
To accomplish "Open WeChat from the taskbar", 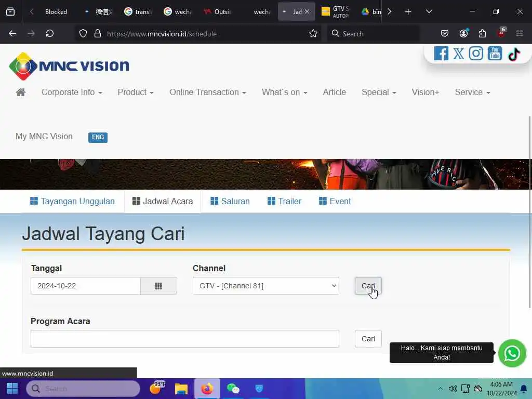I will pos(233,389).
